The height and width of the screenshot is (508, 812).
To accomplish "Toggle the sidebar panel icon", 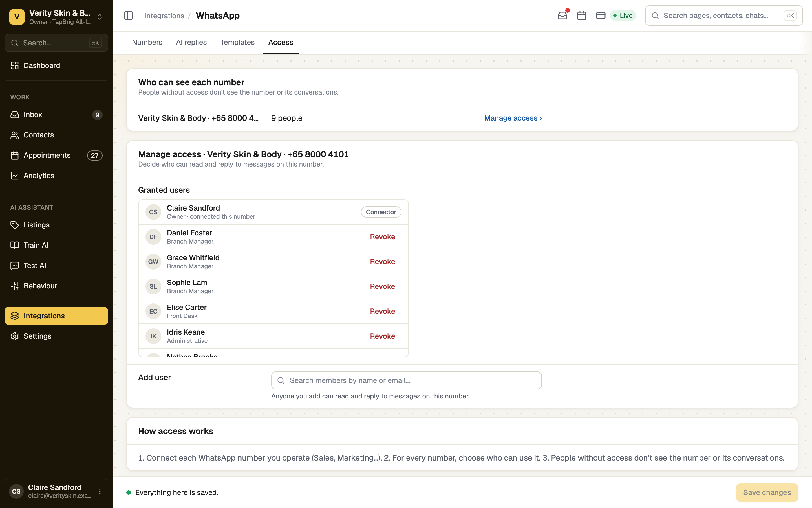I will coord(129,16).
